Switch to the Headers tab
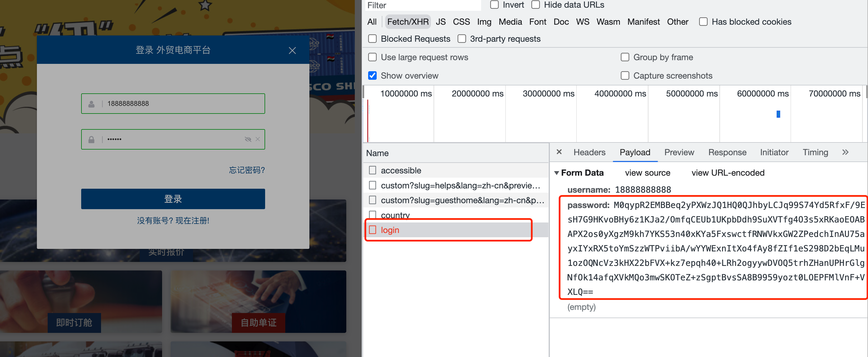The width and height of the screenshot is (868, 357). [x=589, y=153]
